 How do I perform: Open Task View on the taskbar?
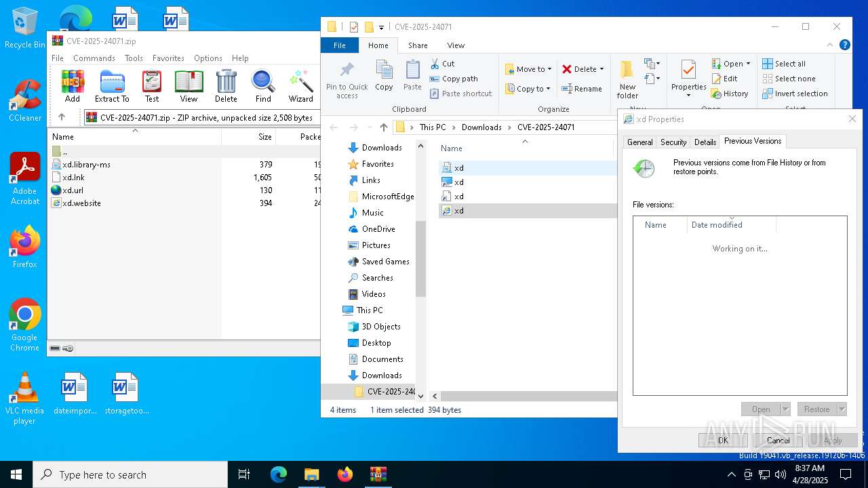click(244, 474)
